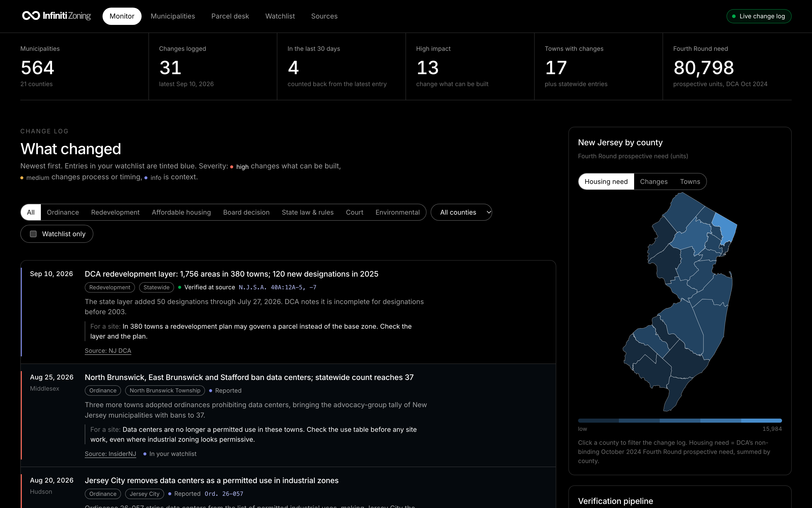This screenshot has width=812, height=508.
Task: Filter change log by Redevelopment
Action: point(115,212)
